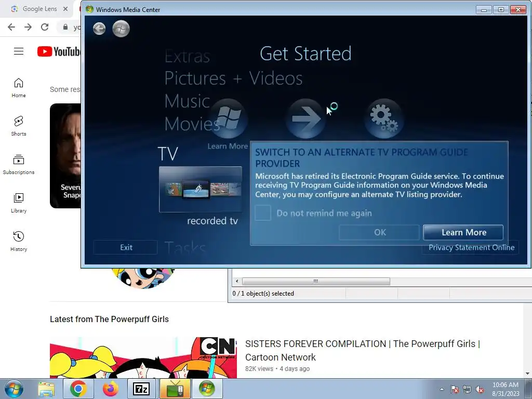The width and height of the screenshot is (532, 399).
Task: Open YouTube Library in sidebar
Action: click(x=19, y=203)
